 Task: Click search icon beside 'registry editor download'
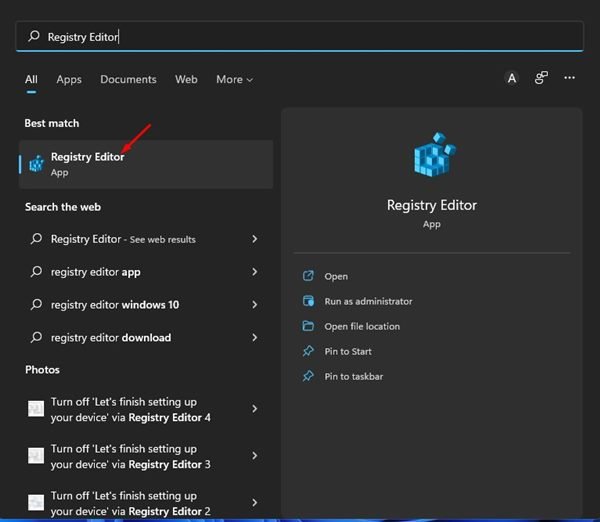tap(36, 338)
